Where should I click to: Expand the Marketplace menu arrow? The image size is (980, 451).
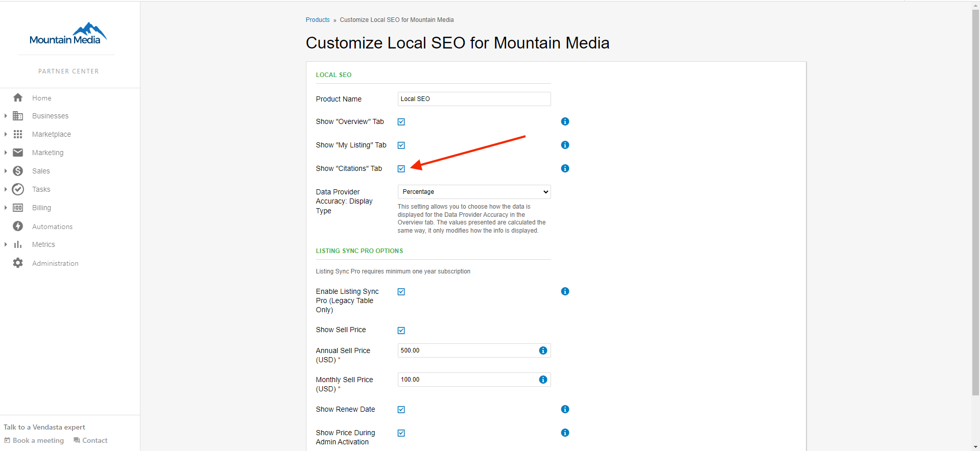click(6, 134)
